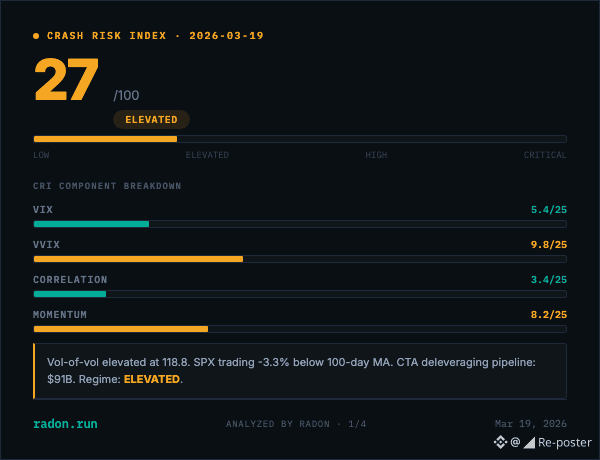The image size is (600, 460).
Task: Open the radon.run link
Action: pyautogui.click(x=65, y=424)
